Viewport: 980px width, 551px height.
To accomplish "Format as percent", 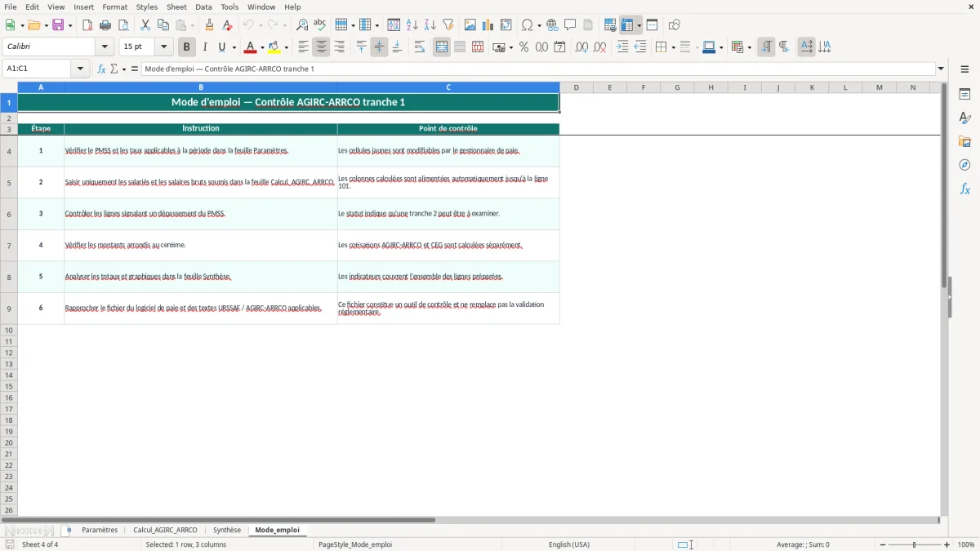I will pyautogui.click(x=524, y=47).
